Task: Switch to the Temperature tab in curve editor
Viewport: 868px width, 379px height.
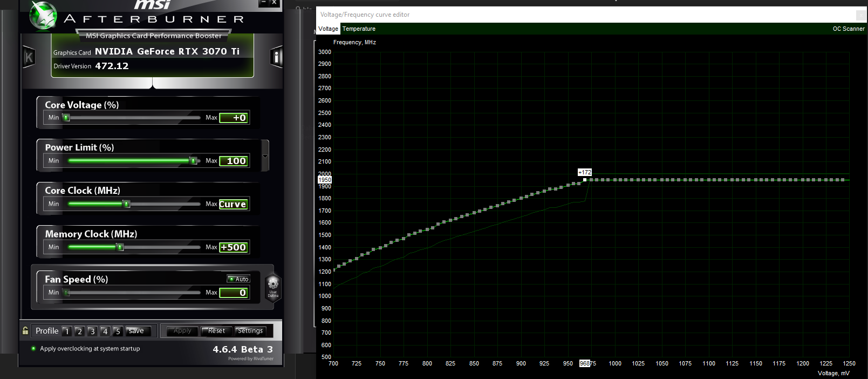Action: point(359,29)
